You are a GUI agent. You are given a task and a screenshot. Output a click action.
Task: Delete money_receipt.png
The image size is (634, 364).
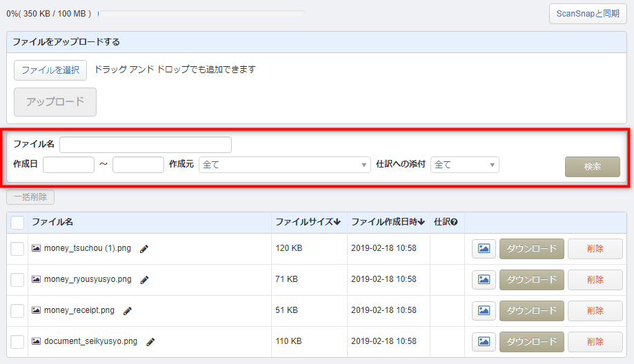595,311
